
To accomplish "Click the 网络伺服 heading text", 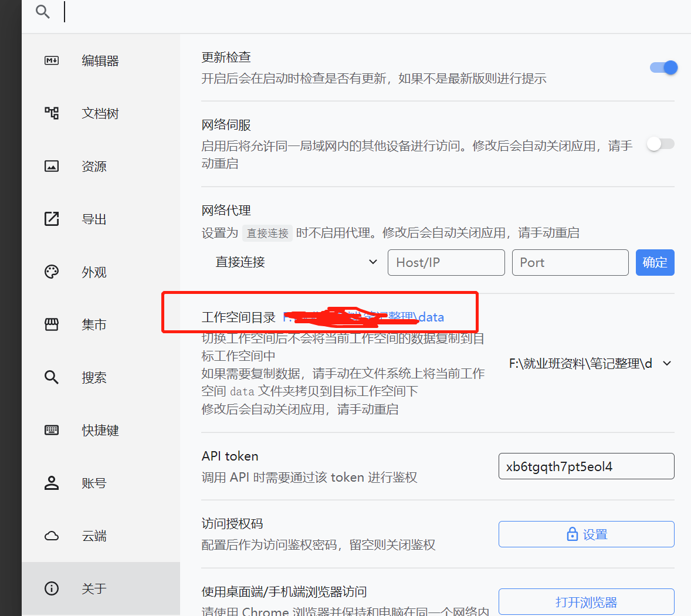I will point(226,125).
